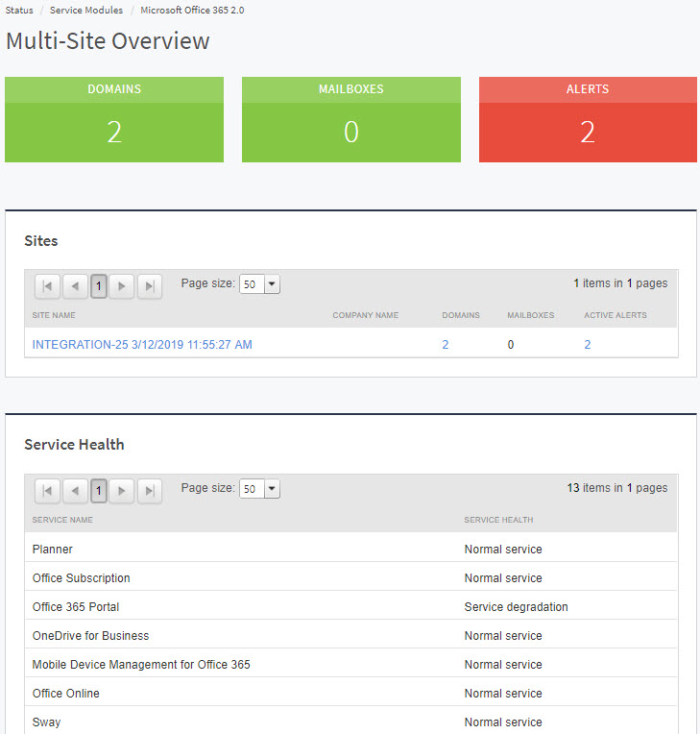Go to first page in Service Health pager
This screenshot has width=700, height=734.
coord(47,491)
